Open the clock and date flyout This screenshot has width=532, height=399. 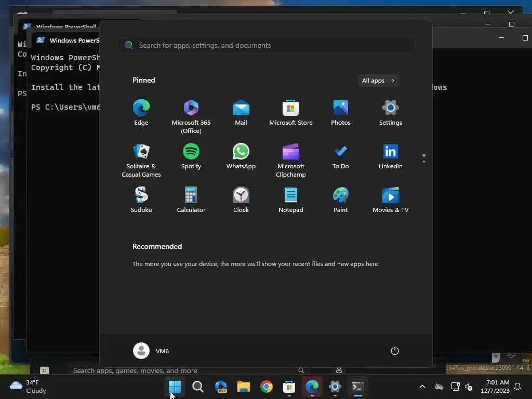coord(495,387)
